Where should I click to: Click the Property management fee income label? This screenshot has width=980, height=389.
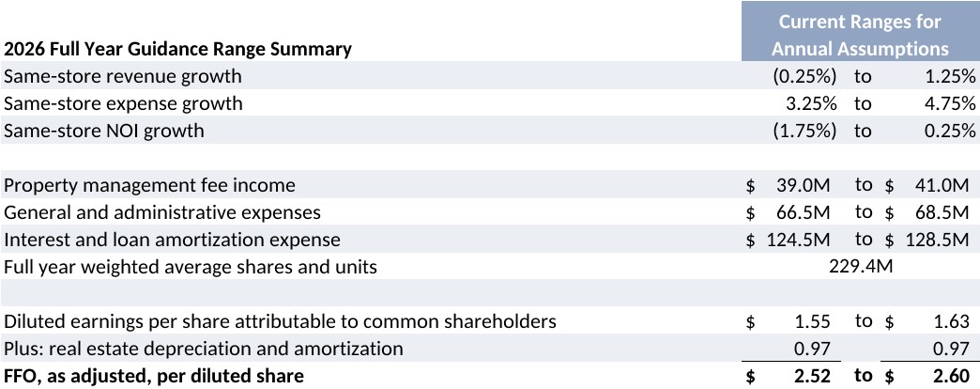[x=149, y=185]
